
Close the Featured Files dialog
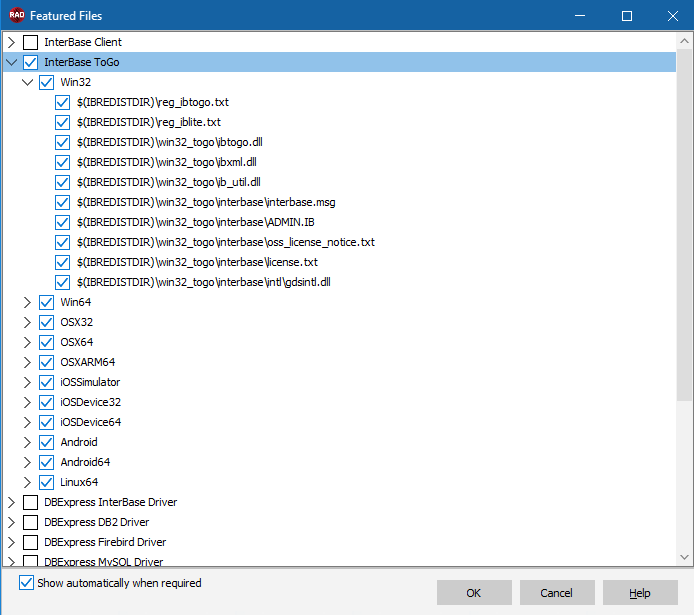(673, 16)
